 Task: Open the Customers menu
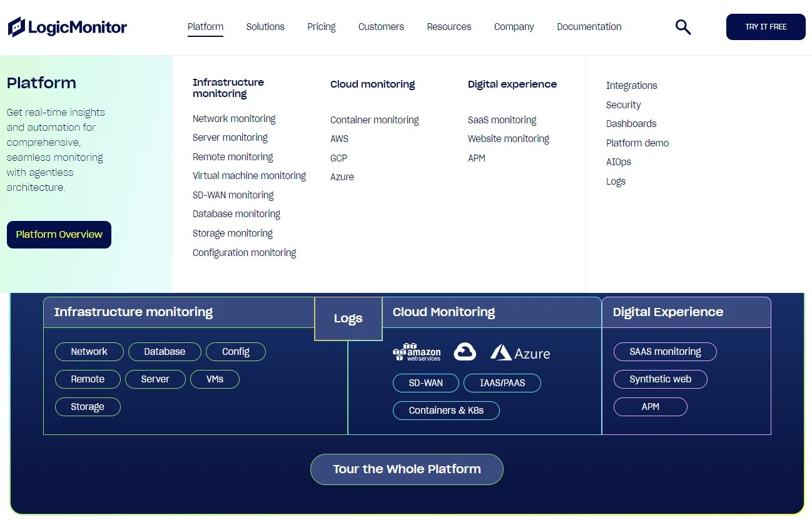pyautogui.click(x=381, y=27)
